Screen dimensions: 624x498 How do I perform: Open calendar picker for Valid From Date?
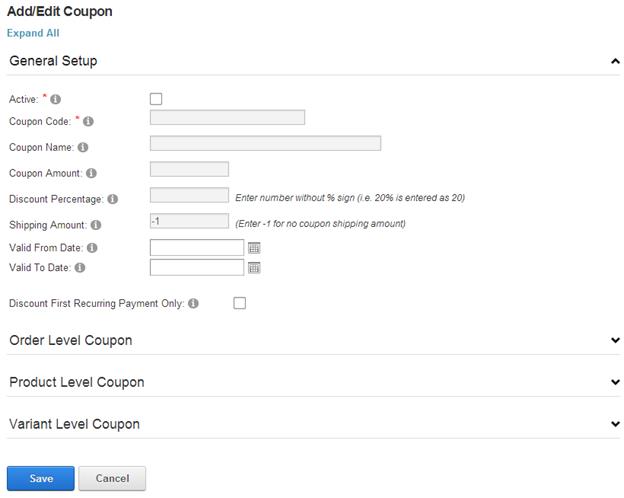[x=254, y=247]
